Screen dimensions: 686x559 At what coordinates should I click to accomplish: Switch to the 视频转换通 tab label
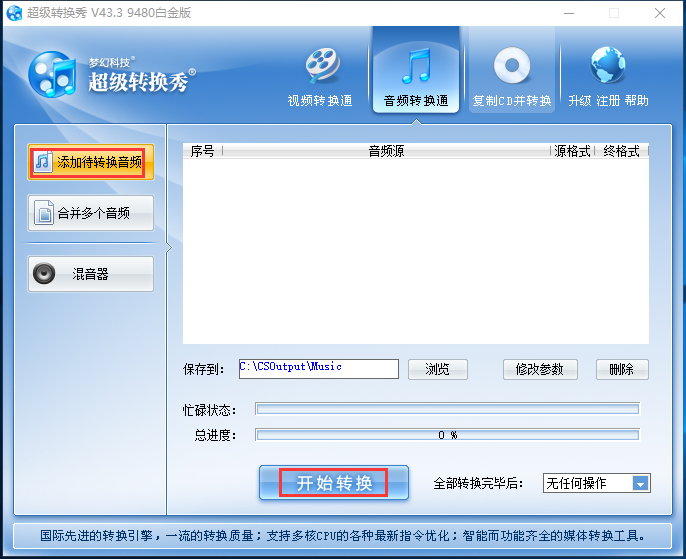tap(320, 101)
